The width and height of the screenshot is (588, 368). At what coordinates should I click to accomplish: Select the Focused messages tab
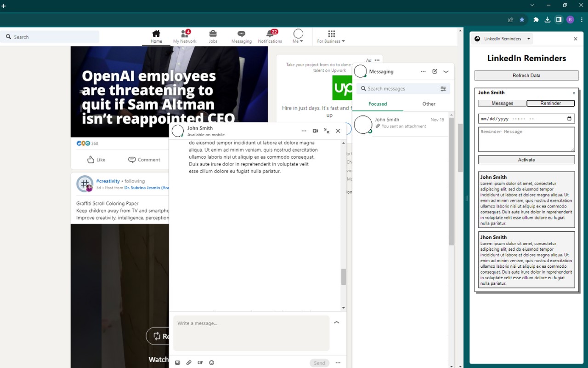pyautogui.click(x=378, y=104)
